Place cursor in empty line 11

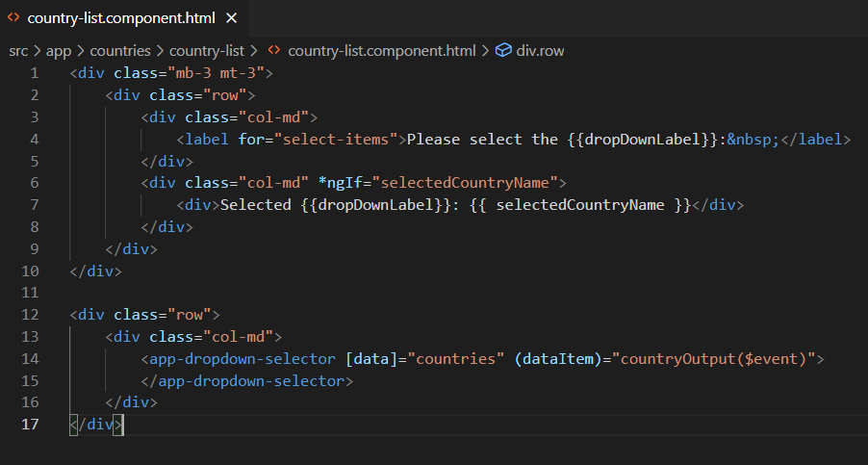click(289, 293)
